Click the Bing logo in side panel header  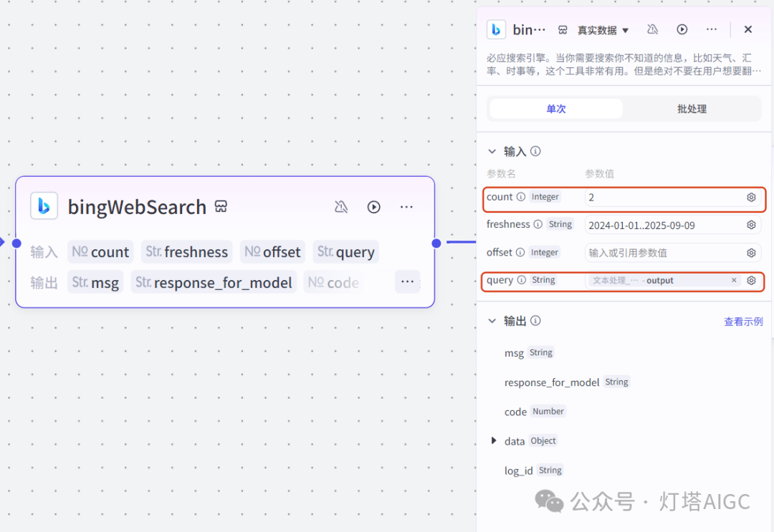point(496,29)
